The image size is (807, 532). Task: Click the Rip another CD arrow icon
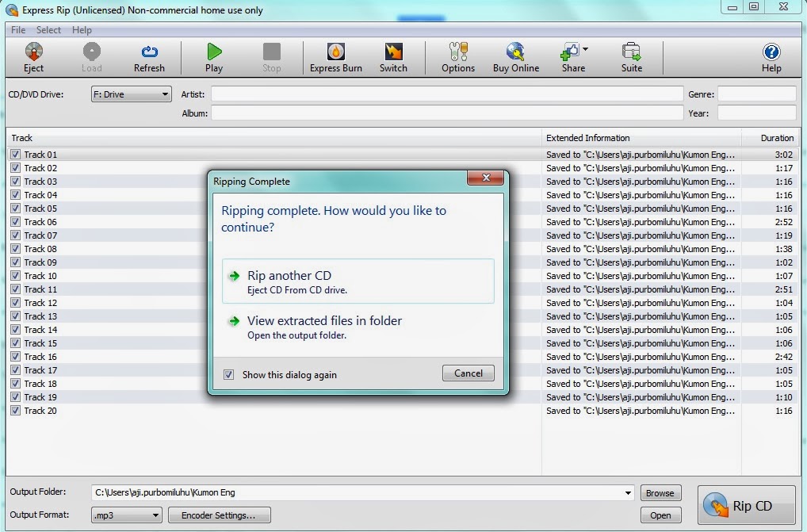tap(234, 276)
